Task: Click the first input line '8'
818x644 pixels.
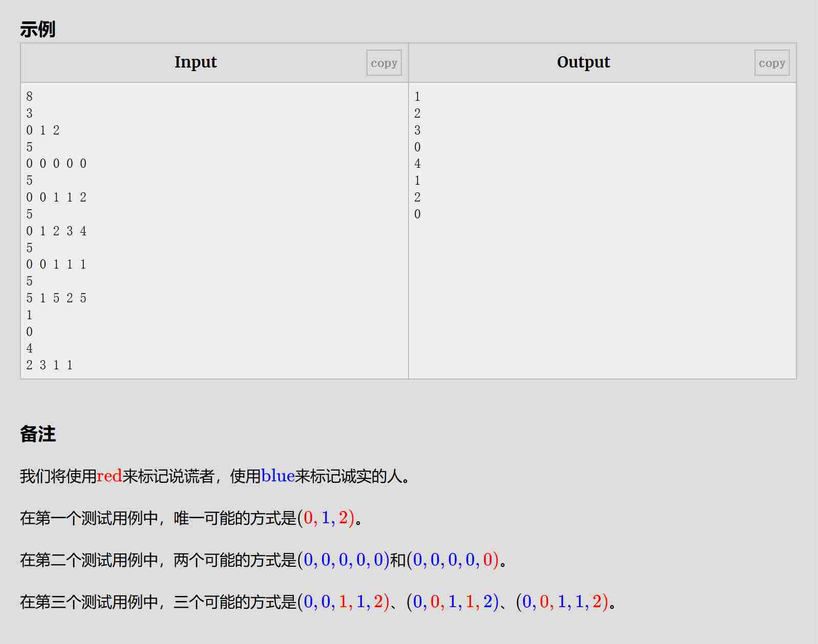Action: [x=29, y=96]
